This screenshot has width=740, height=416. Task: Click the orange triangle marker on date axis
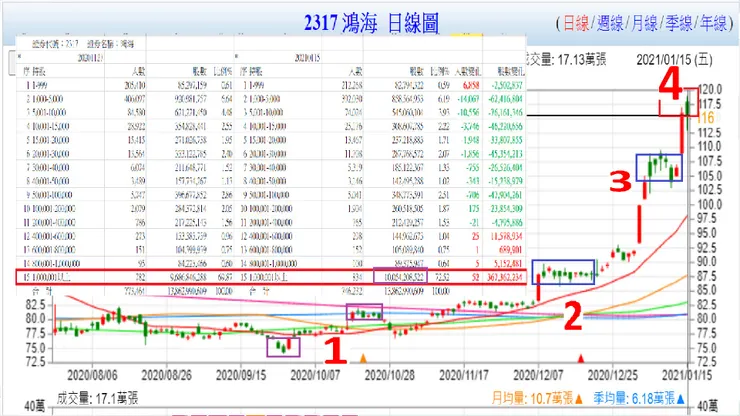pos(363,358)
